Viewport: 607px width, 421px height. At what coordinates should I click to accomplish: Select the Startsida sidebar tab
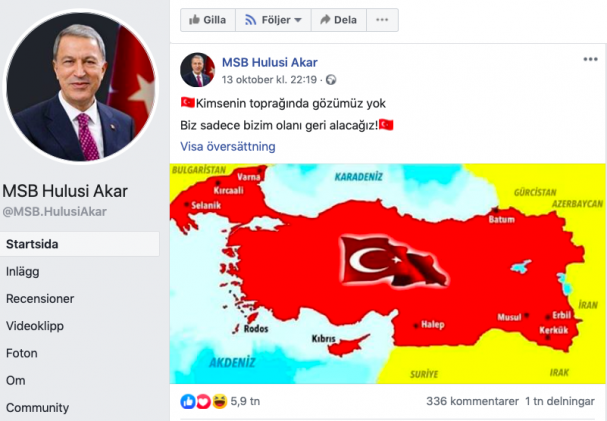coord(79,244)
